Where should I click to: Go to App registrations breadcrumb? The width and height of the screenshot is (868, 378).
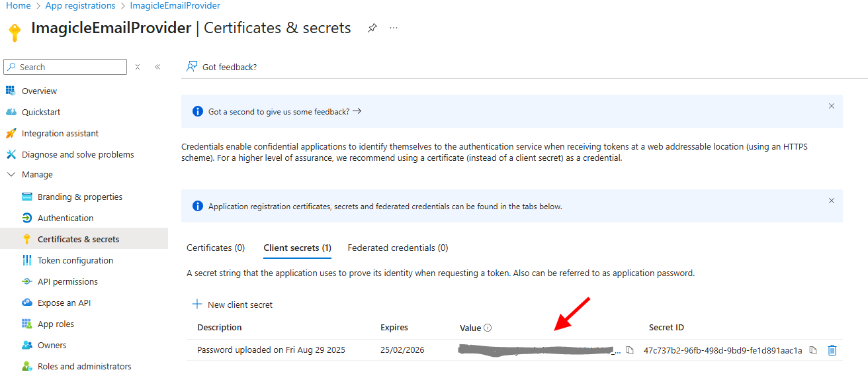(x=80, y=5)
